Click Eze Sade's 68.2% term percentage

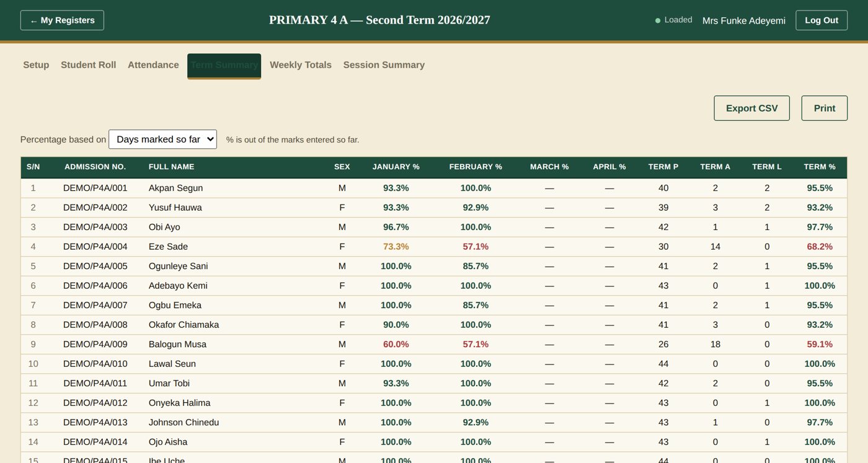pyautogui.click(x=820, y=247)
